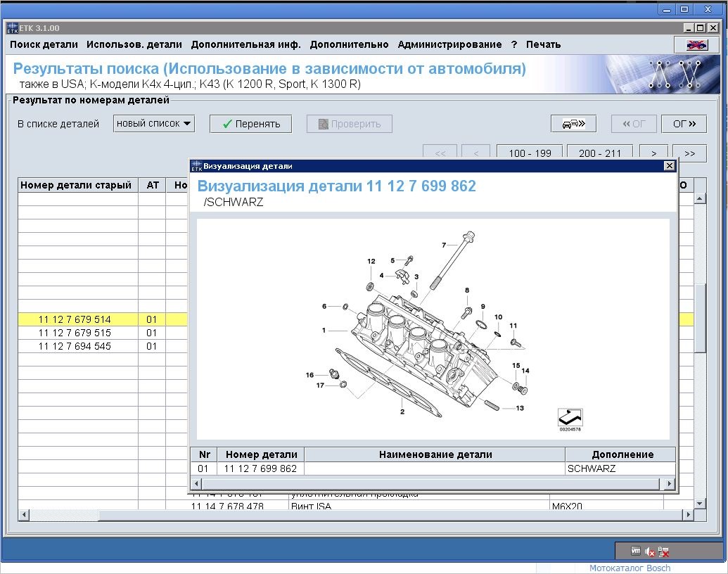Maximize the ETK 3.1.00 window
The image size is (728, 574).
tap(701, 28)
